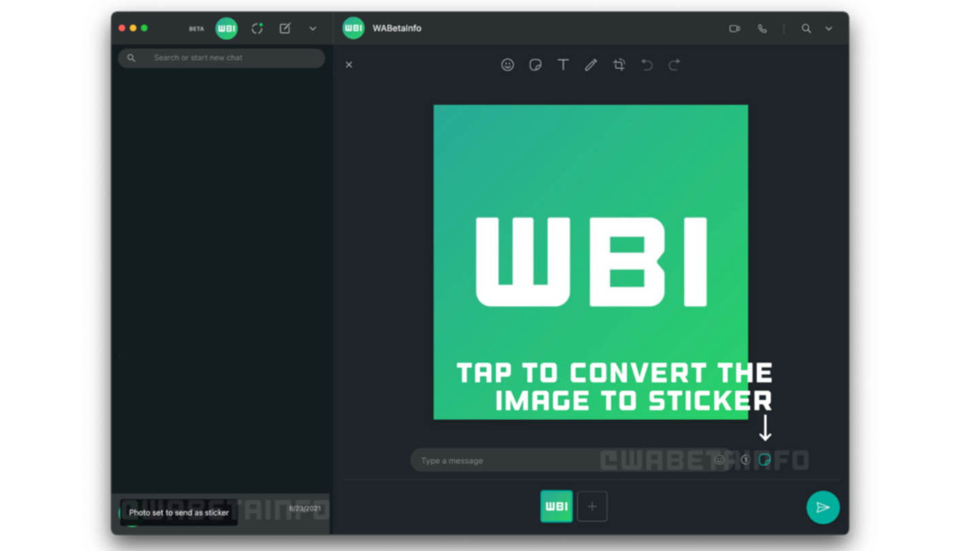Viewport: 980px width, 551px height.
Task: Select the WBI image thumbnail
Action: 556,506
